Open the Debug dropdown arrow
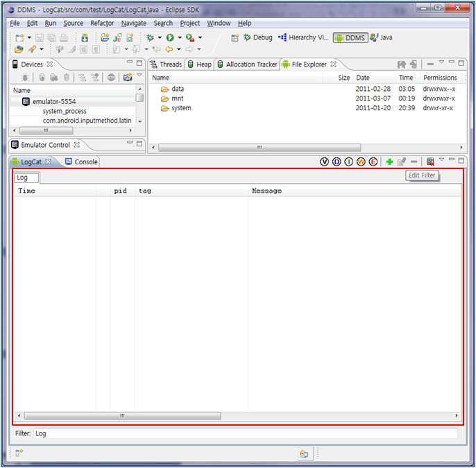476x468 pixels. coord(160,37)
